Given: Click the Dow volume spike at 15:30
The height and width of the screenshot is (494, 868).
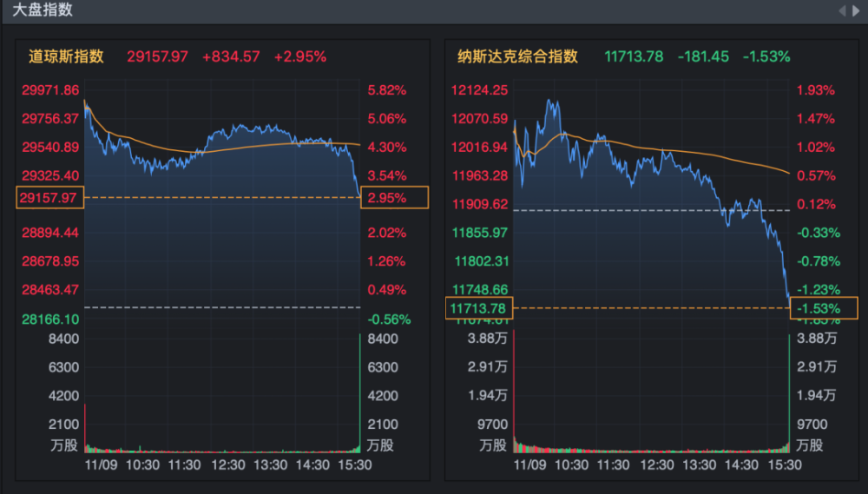Looking at the screenshot, I should click(x=358, y=391).
